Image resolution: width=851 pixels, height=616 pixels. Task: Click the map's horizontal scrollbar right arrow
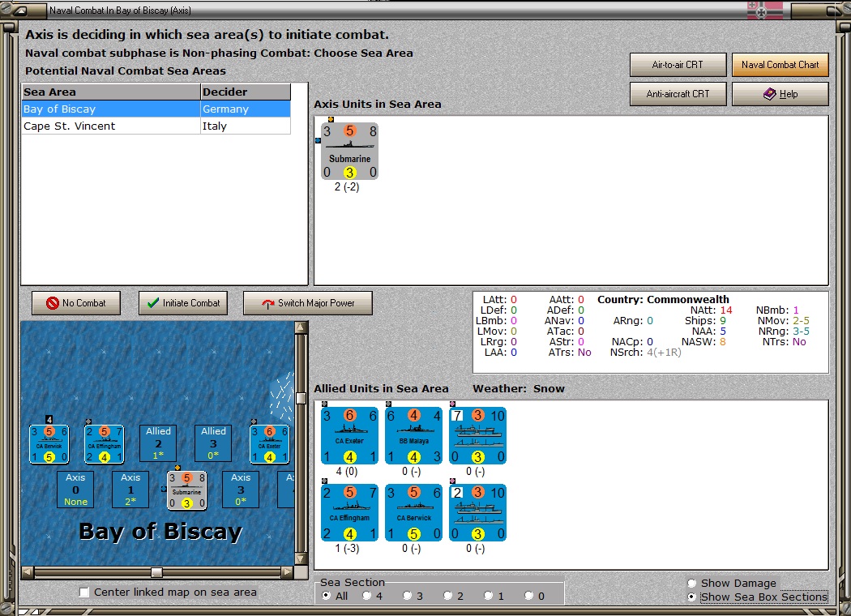click(x=288, y=571)
